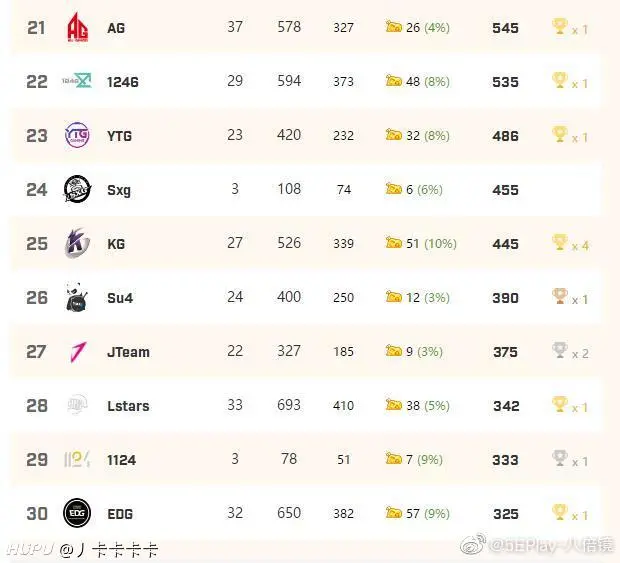620x563 pixels.
Task: Click the 1124 team logo
Action: click(x=77, y=459)
